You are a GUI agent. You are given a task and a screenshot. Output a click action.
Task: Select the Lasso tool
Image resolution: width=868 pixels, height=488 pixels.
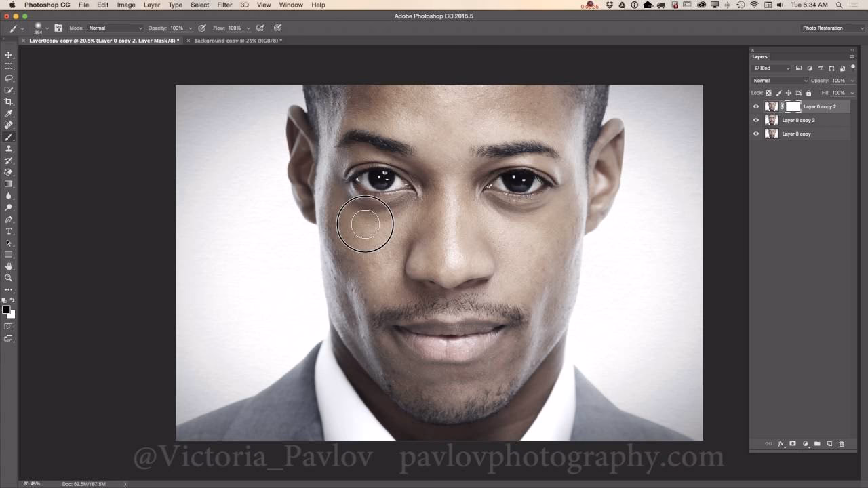(9, 77)
